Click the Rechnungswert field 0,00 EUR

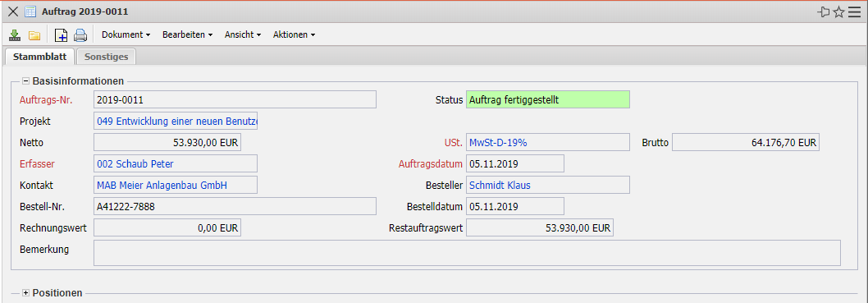pyautogui.click(x=167, y=227)
